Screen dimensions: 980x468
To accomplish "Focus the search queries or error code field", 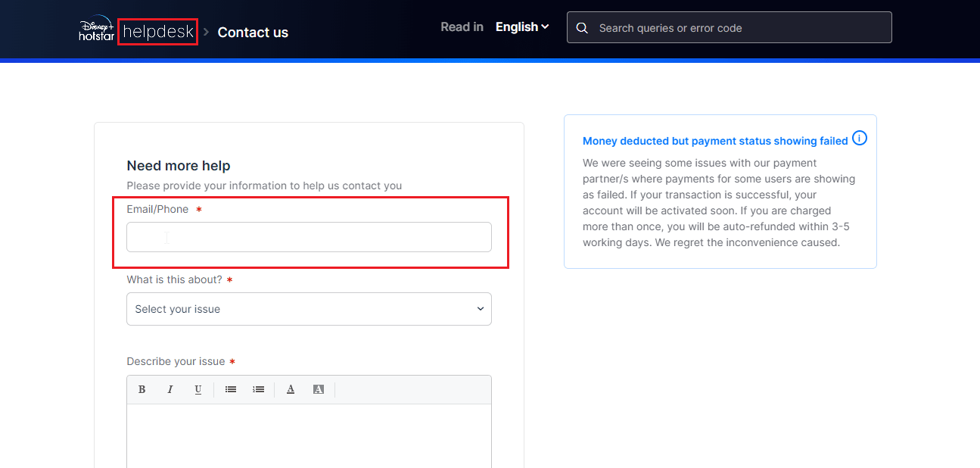I will pyautogui.click(x=729, y=27).
